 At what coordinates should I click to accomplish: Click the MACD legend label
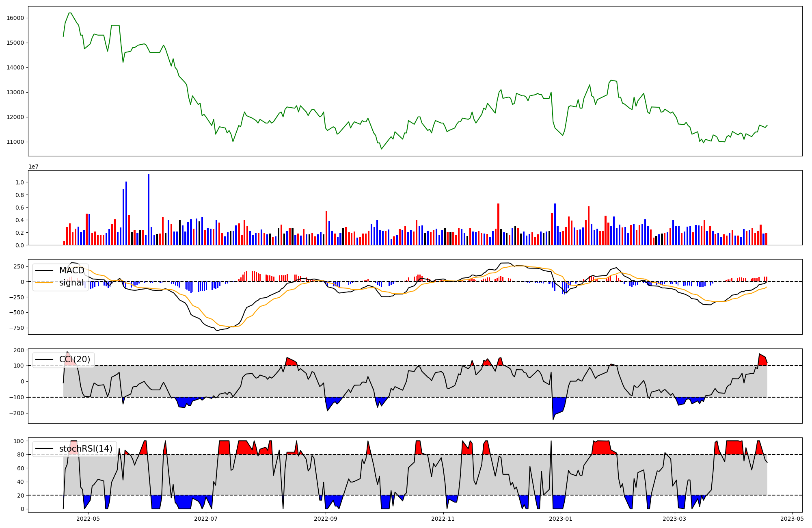coord(71,270)
